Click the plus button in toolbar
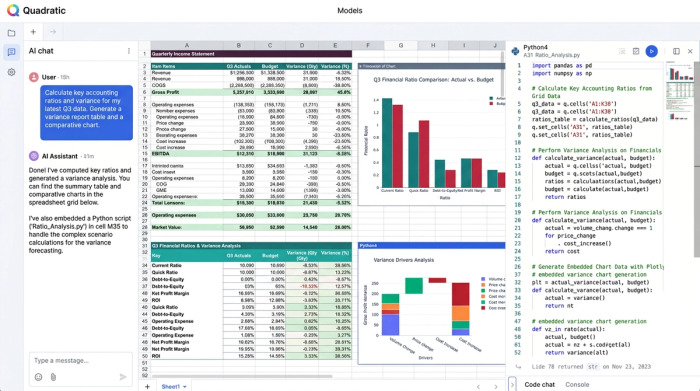The height and width of the screenshot is (391, 700). click(33, 32)
